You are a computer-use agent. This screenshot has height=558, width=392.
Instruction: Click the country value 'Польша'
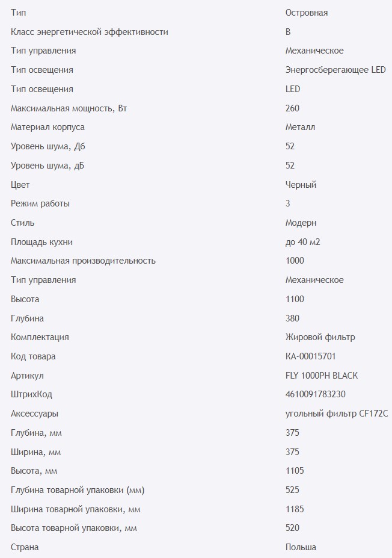(x=301, y=547)
